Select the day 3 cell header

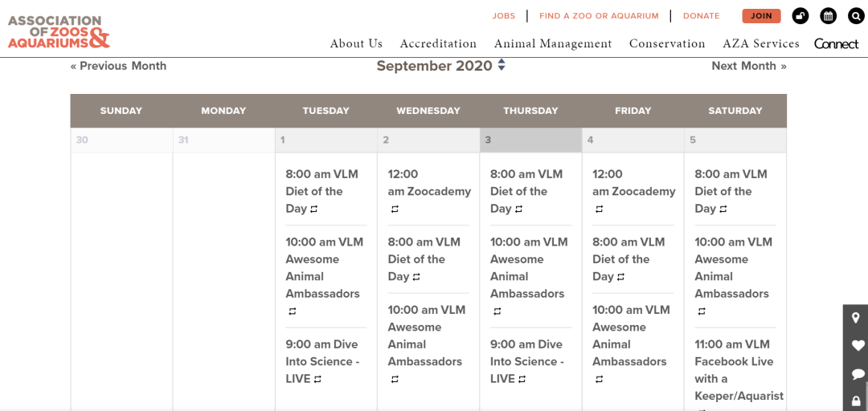(531, 140)
